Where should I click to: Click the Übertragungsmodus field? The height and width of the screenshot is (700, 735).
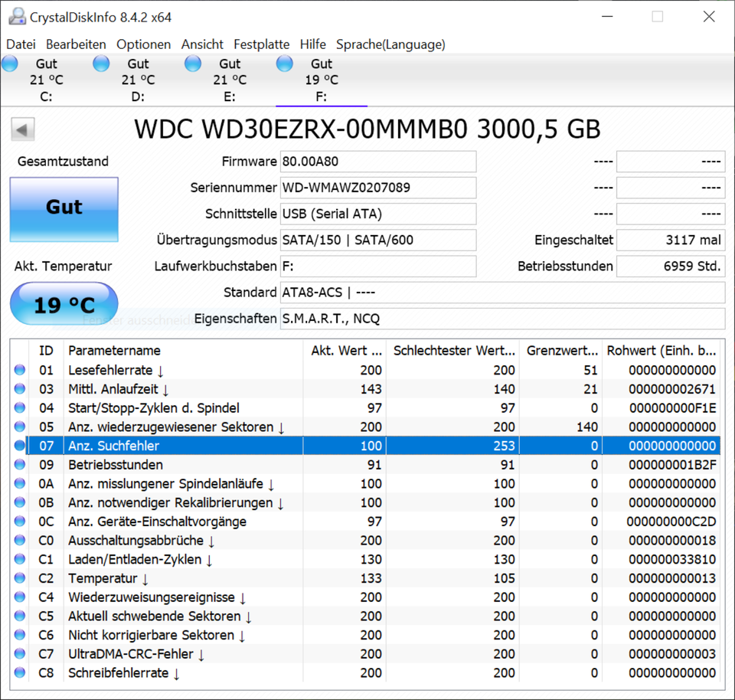(377, 240)
